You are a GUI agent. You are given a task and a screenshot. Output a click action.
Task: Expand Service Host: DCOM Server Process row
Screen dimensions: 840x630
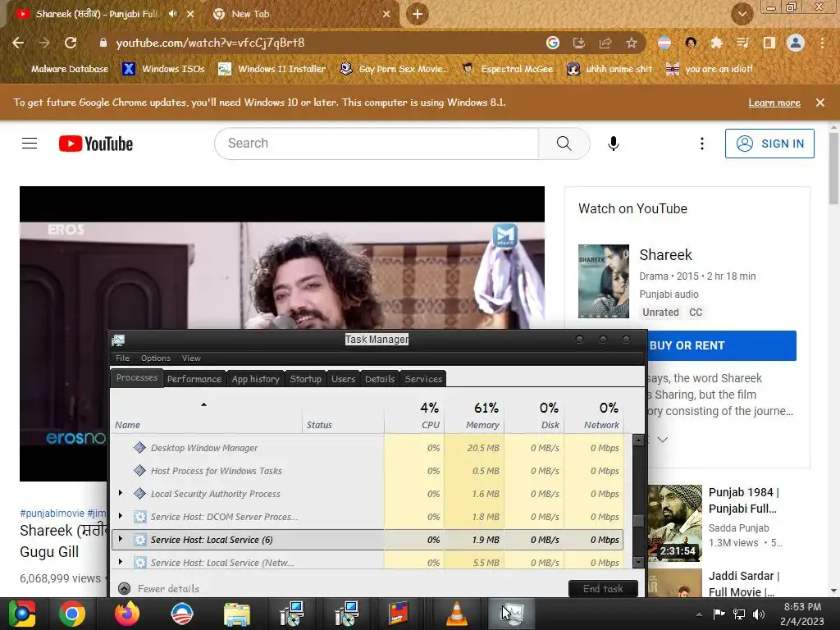click(121, 517)
